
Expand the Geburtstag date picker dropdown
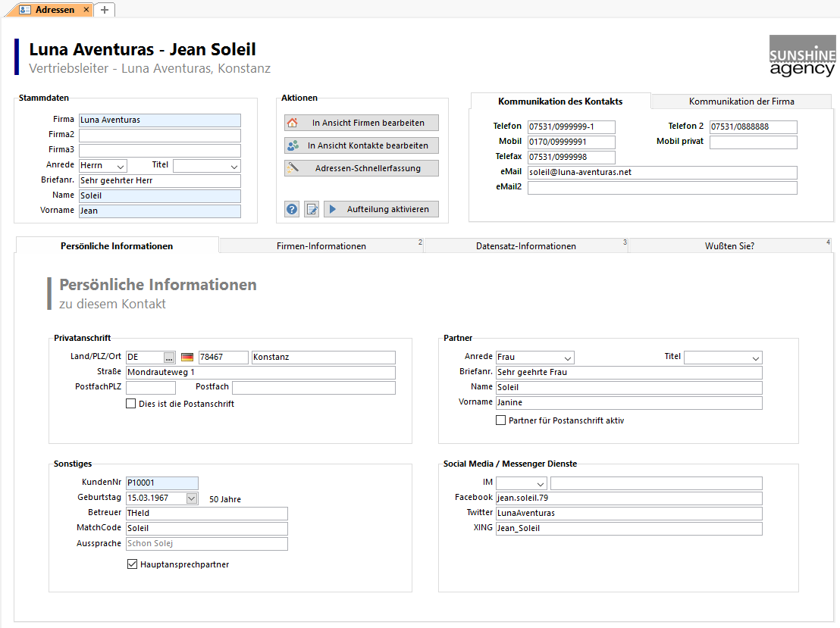(x=191, y=498)
